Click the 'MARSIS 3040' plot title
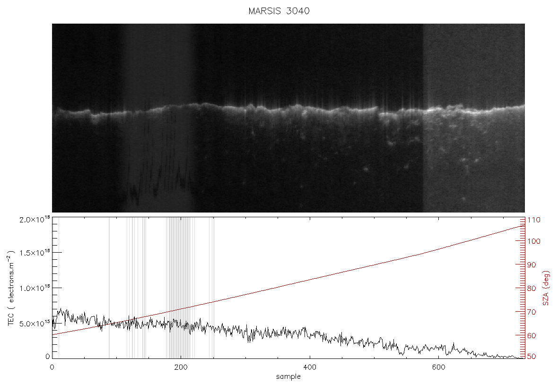 point(279,11)
